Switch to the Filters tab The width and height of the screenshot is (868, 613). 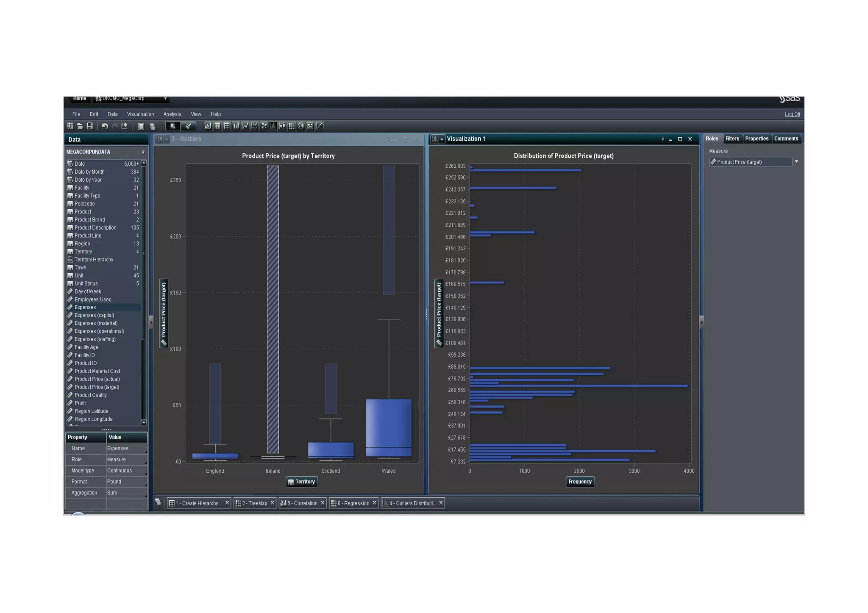[732, 139]
